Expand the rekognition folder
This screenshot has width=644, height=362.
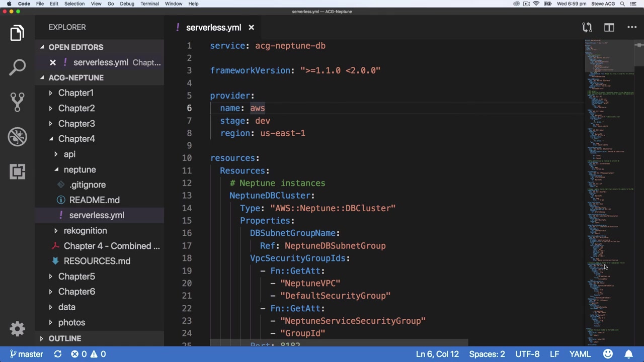(85, 231)
